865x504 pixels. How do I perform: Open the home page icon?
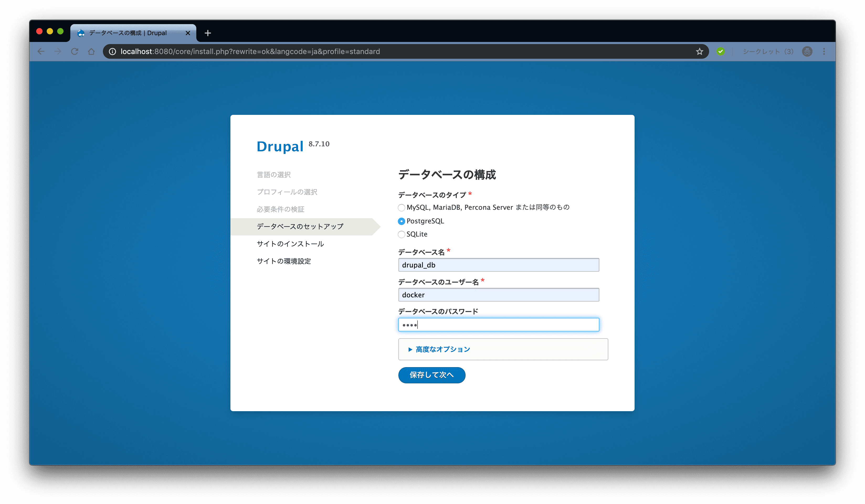click(91, 51)
